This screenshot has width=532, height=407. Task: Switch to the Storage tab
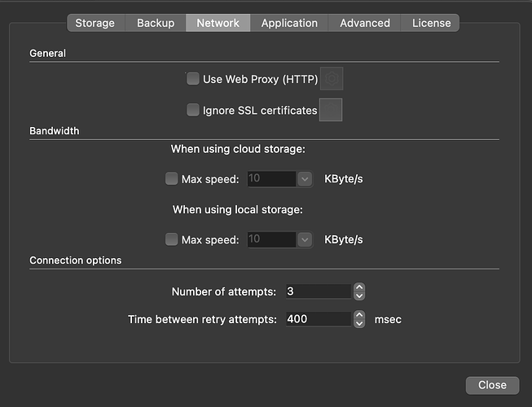click(x=95, y=23)
